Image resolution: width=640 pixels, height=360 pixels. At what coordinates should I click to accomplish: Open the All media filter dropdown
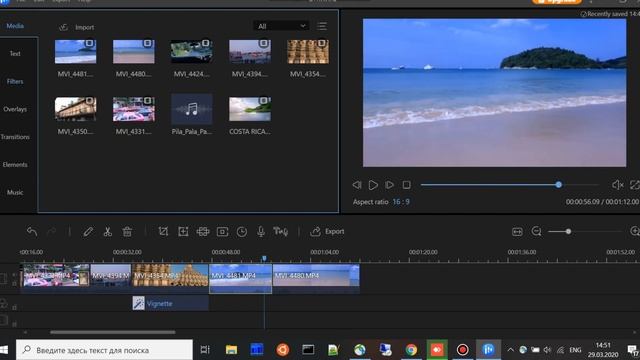point(281,26)
